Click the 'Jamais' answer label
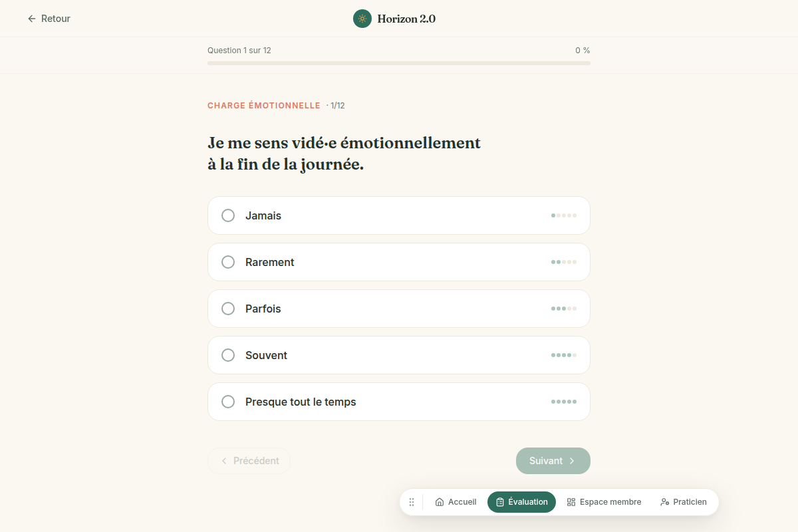 [x=263, y=215]
